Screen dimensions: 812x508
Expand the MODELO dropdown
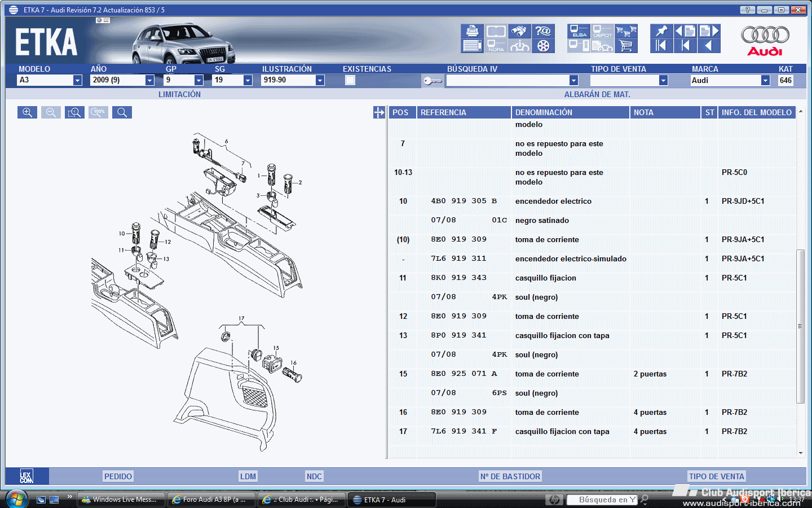click(x=78, y=80)
